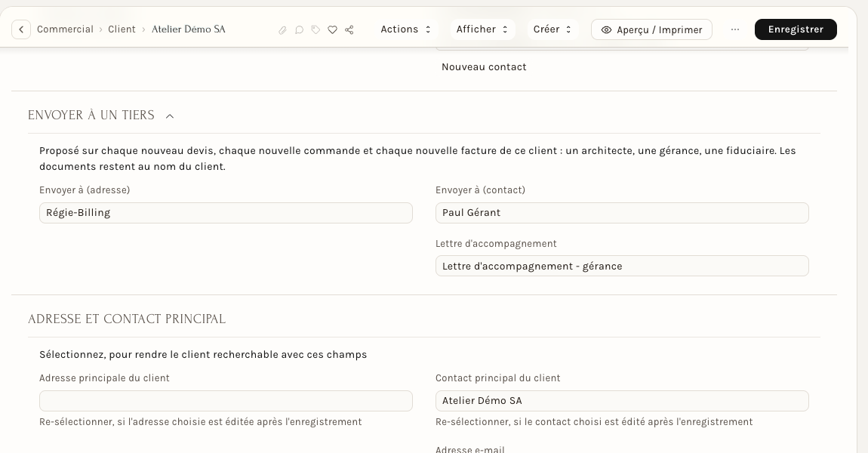The width and height of the screenshot is (868, 453).
Task: Like the document with heart icon
Action: point(332,30)
